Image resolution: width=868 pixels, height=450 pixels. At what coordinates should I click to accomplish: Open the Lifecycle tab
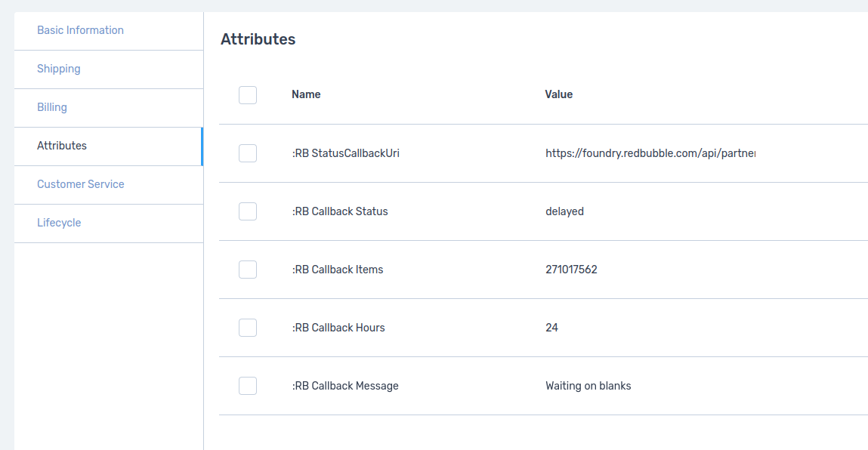tap(109, 223)
